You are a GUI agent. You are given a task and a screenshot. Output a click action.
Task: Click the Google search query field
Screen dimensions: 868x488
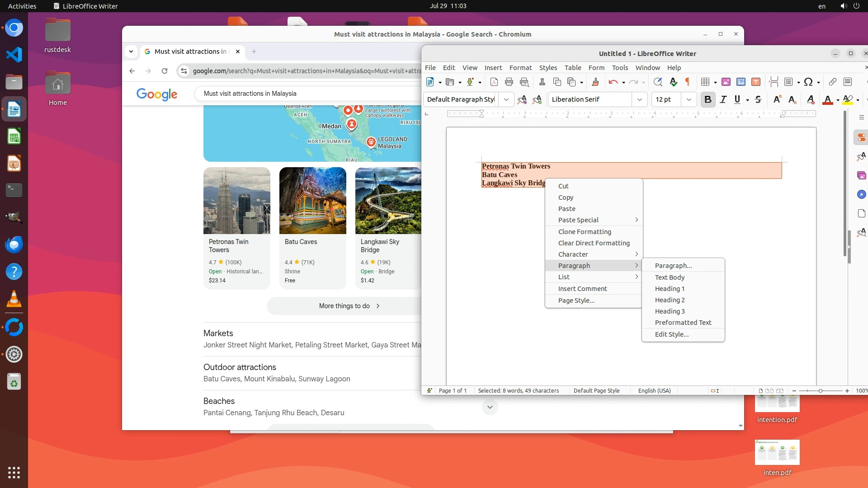(307, 94)
